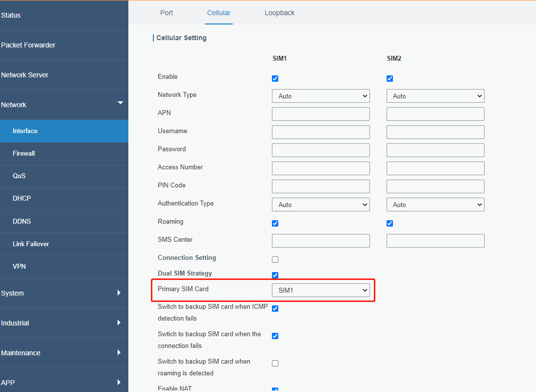Image resolution: width=536 pixels, height=392 pixels.
Task: Open the Firewall page in sidebar
Action: [24, 153]
